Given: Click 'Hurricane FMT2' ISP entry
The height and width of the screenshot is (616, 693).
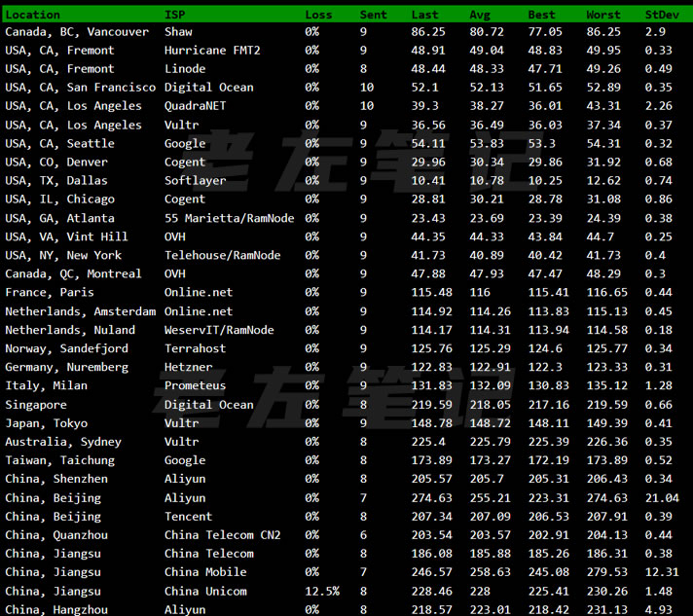Looking at the screenshot, I should click(x=212, y=51).
